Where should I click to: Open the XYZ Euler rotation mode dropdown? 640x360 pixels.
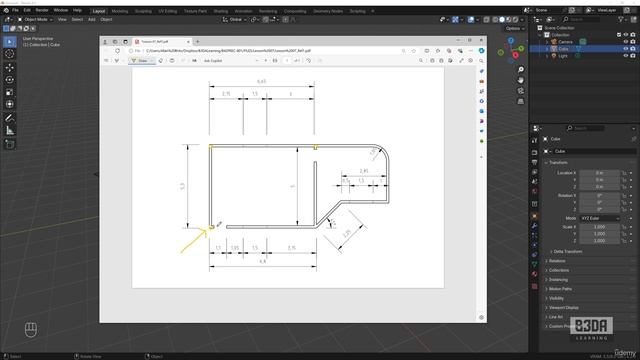(599, 218)
